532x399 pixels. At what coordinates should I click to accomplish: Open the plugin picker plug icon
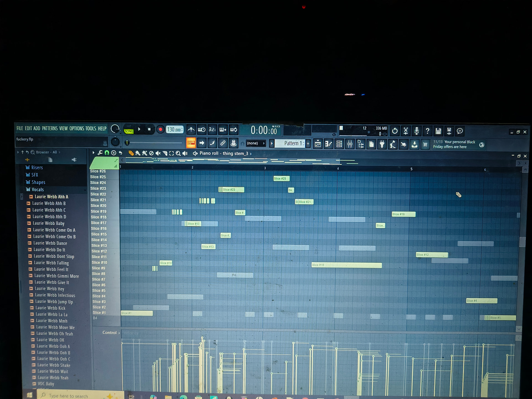pyautogui.click(x=382, y=144)
